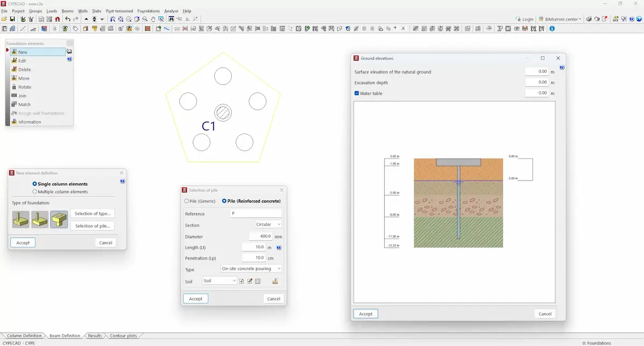Click the user manual book icon in Foundation elements panel
Screen dimensions: 644x346
click(x=70, y=52)
